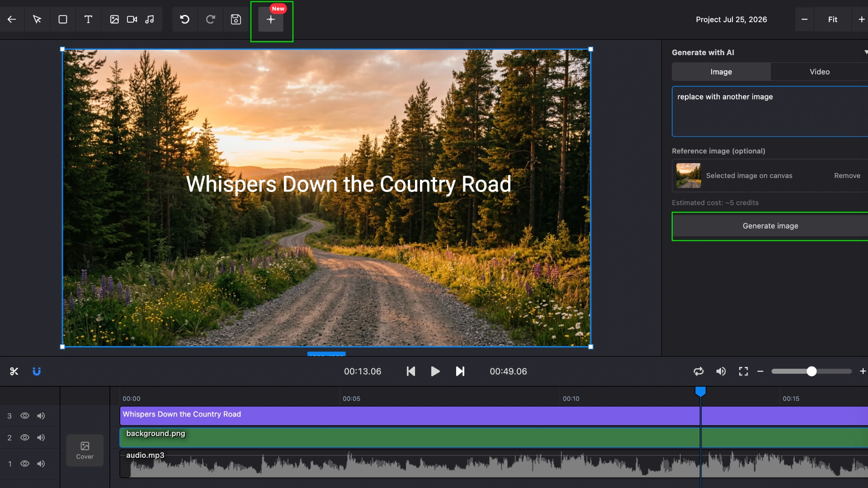Viewport: 868px width, 488px height.
Task: Select the scissors split tool
Action: 14,371
